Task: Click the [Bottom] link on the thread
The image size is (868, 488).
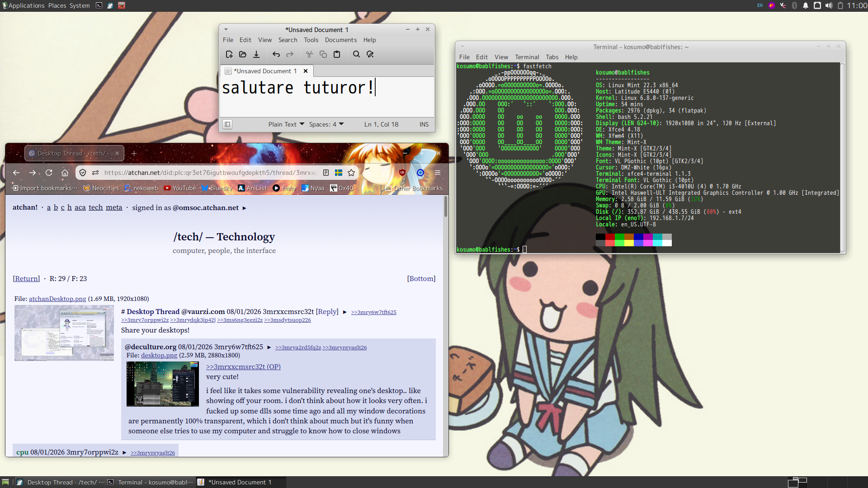Action: click(421, 279)
